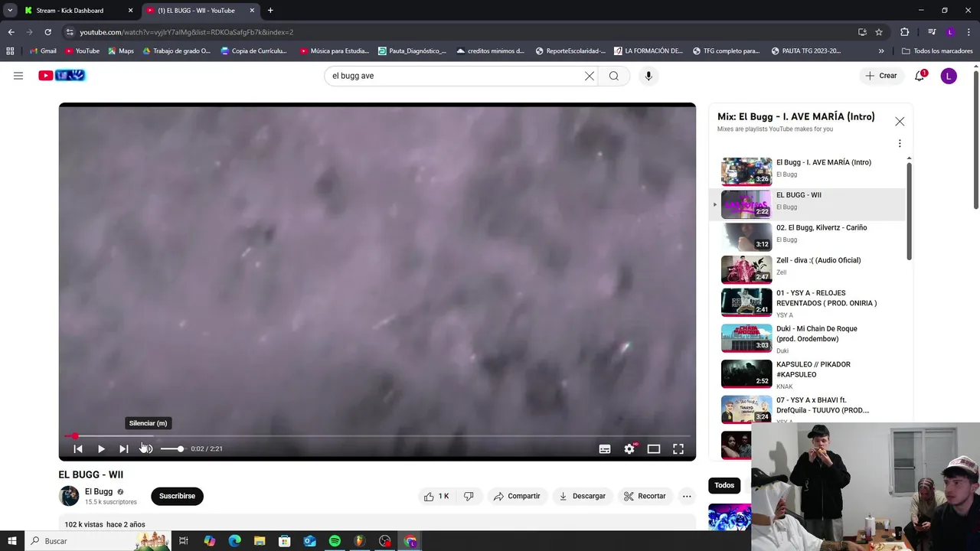
Task: Click Compartir share button
Action: [517, 496]
